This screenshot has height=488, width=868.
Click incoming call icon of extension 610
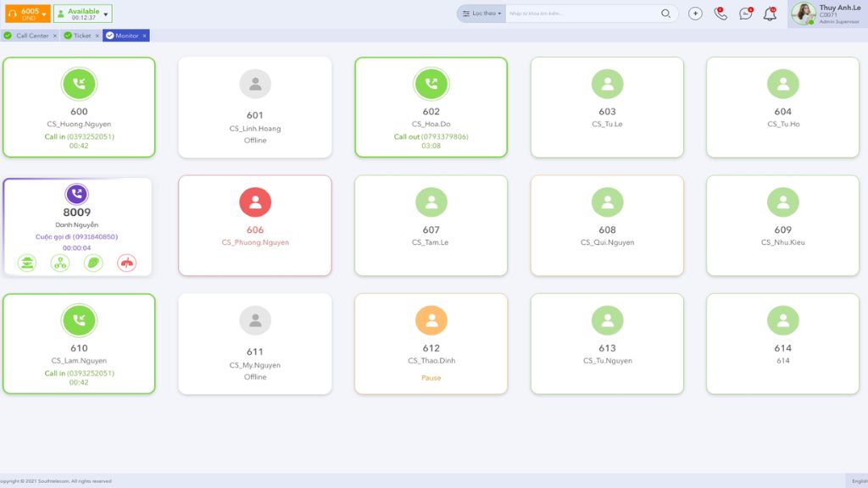click(79, 320)
